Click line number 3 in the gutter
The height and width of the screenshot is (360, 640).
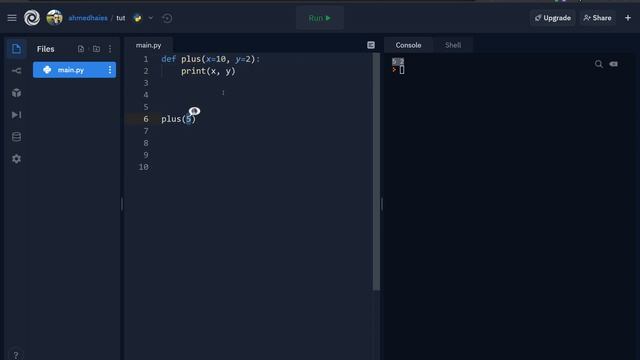tap(146, 83)
